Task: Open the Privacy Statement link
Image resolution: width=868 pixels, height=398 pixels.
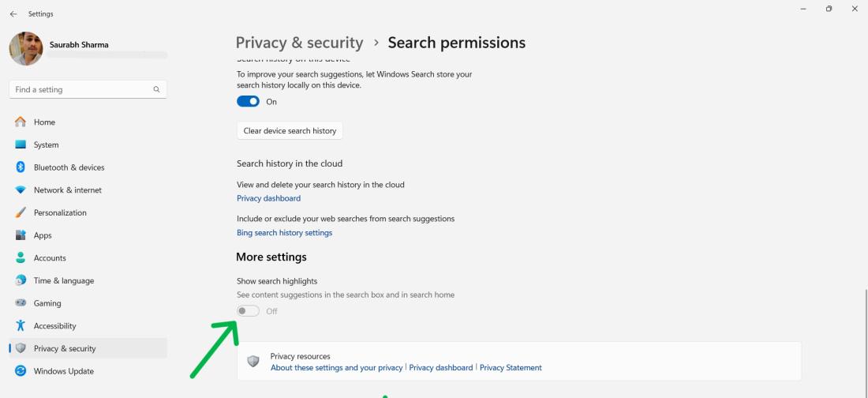Action: click(511, 368)
